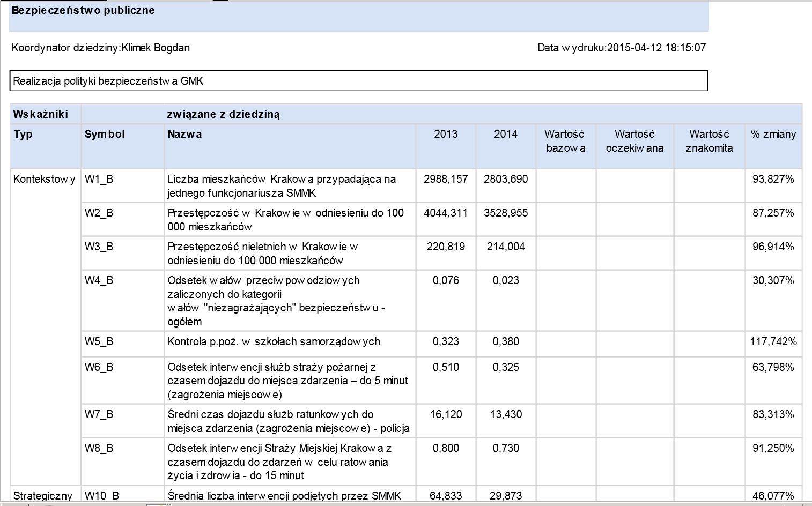Click the 'Wskaźniki' table header

(41, 114)
